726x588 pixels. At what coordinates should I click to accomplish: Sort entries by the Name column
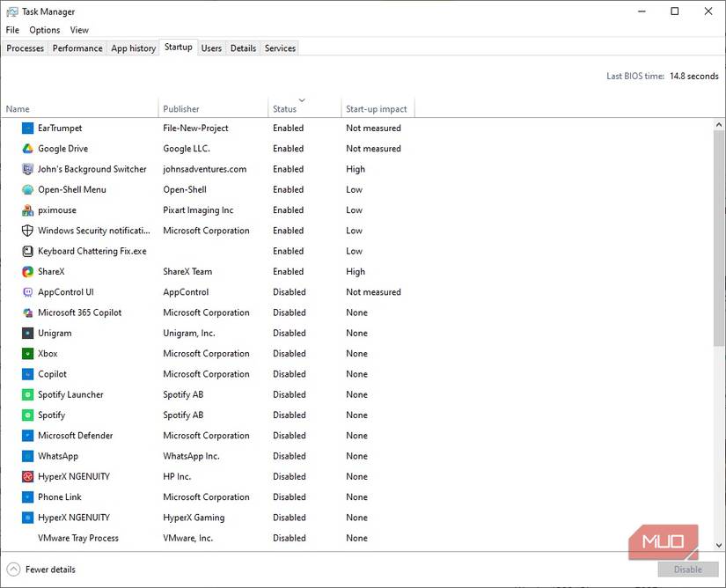(18, 108)
